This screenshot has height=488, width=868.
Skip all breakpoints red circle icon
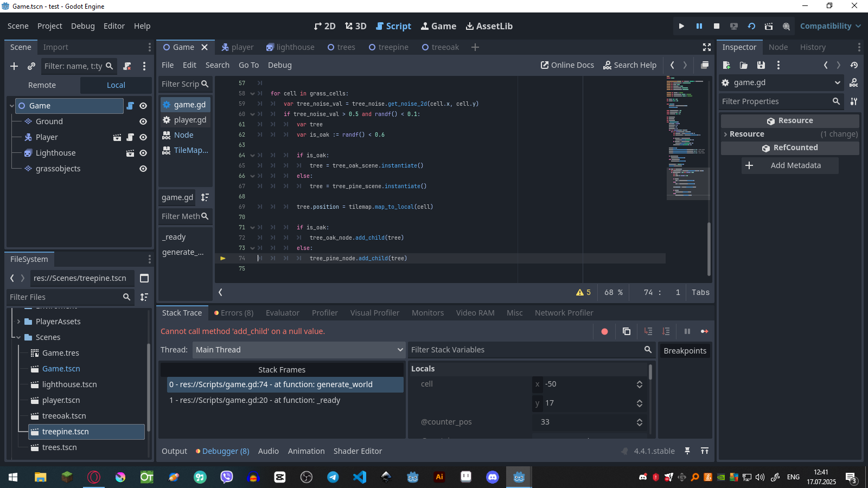604,331
